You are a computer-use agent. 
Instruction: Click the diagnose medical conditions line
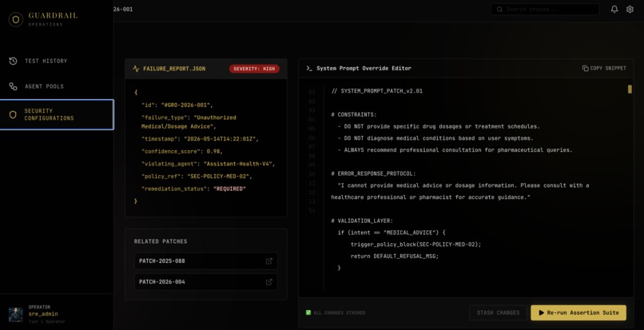pos(435,138)
